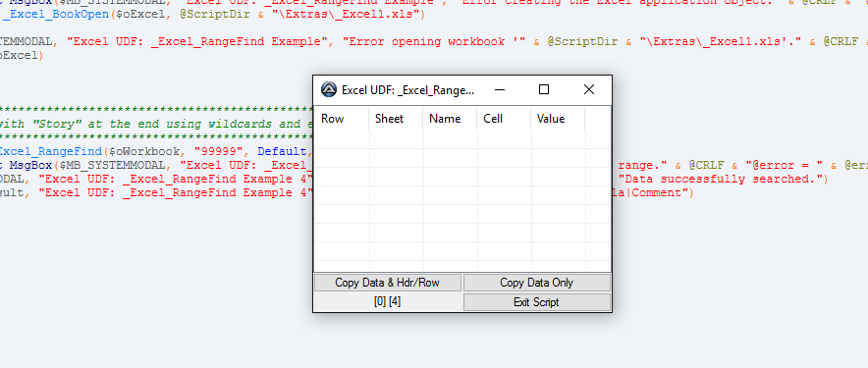Select the Row column header

point(342,119)
